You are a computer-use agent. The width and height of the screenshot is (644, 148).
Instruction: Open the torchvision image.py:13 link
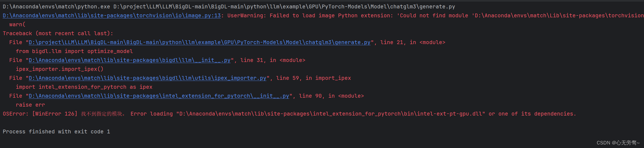(x=112, y=15)
